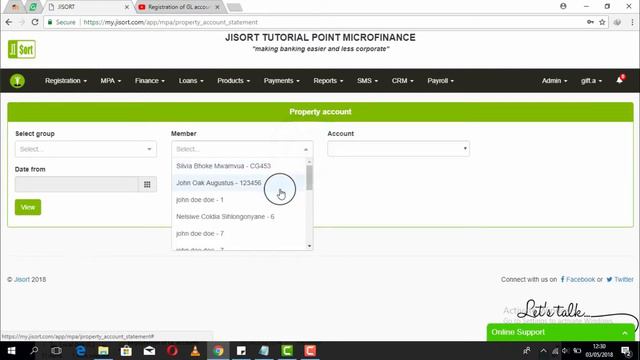The width and height of the screenshot is (640, 360).
Task: Open the Payments menu
Action: [x=282, y=81]
